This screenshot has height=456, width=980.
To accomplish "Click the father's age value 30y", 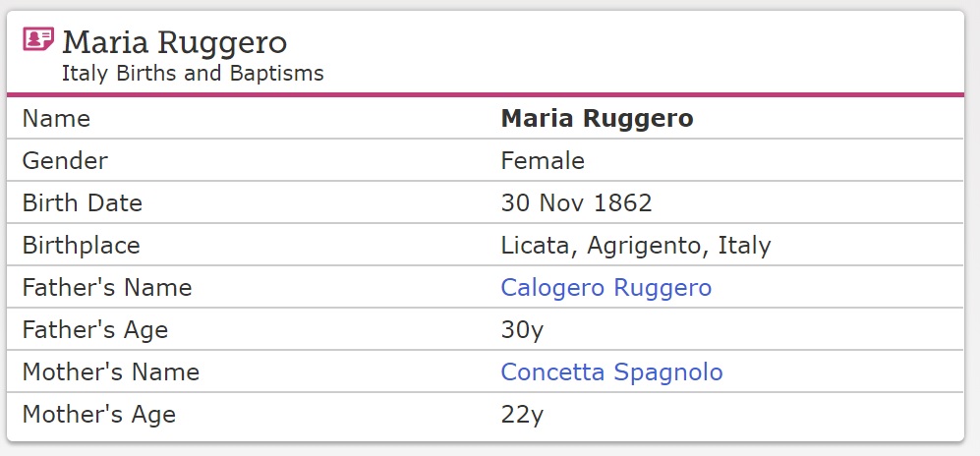I will 522,330.
